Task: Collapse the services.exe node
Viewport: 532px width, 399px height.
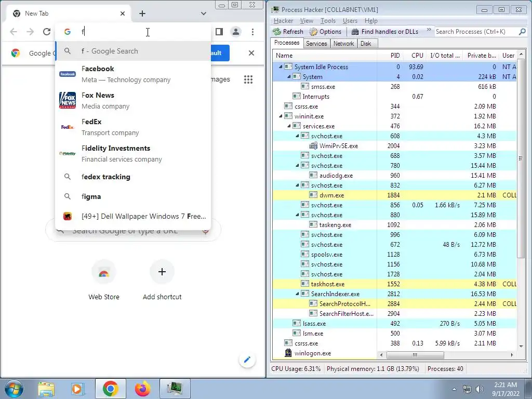Action: pyautogui.click(x=289, y=126)
